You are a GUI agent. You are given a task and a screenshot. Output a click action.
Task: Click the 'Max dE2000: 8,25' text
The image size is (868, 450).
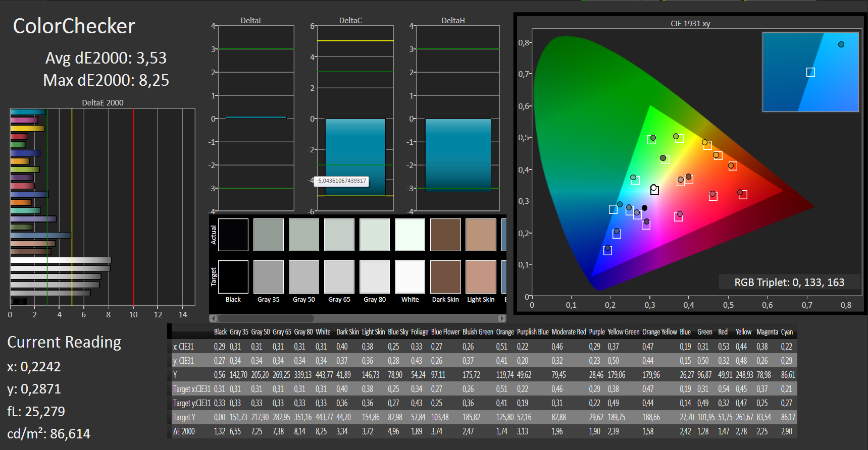(106, 80)
